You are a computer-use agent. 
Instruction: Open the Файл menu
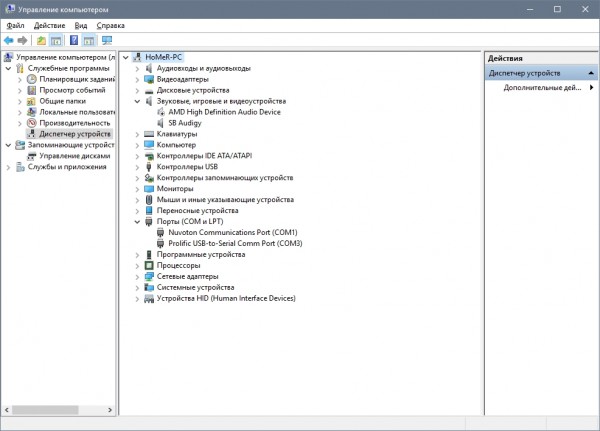pyautogui.click(x=15, y=26)
